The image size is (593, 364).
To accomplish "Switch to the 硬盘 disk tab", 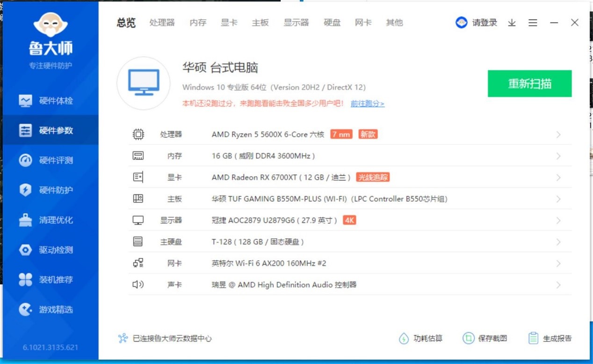I will tap(332, 22).
